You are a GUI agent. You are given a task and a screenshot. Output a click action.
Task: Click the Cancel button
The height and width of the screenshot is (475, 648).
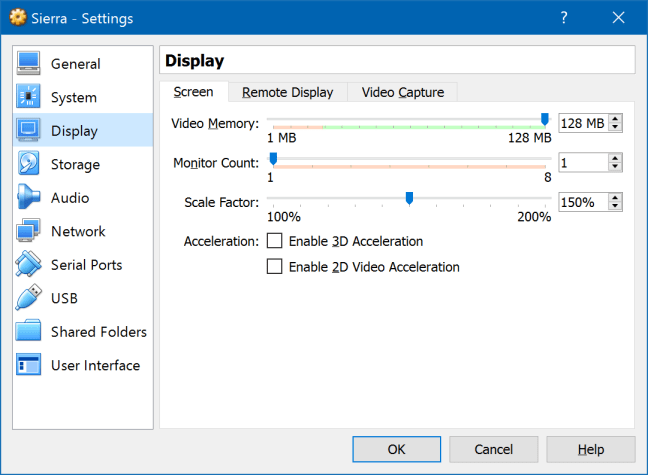(493, 449)
